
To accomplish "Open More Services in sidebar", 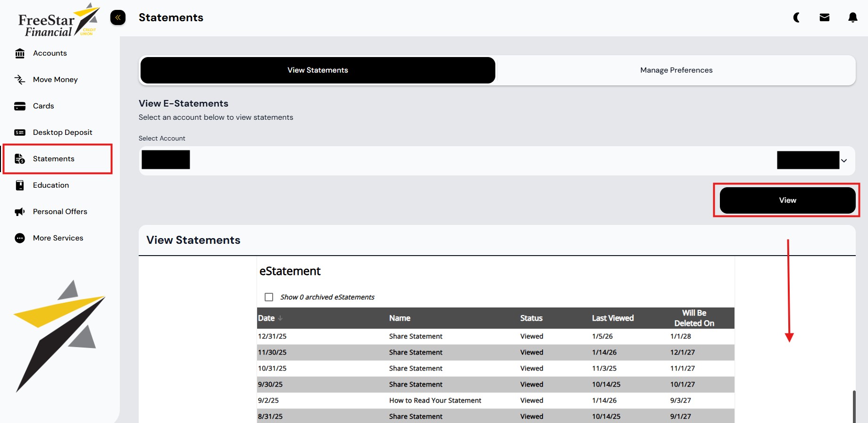I will [x=58, y=238].
